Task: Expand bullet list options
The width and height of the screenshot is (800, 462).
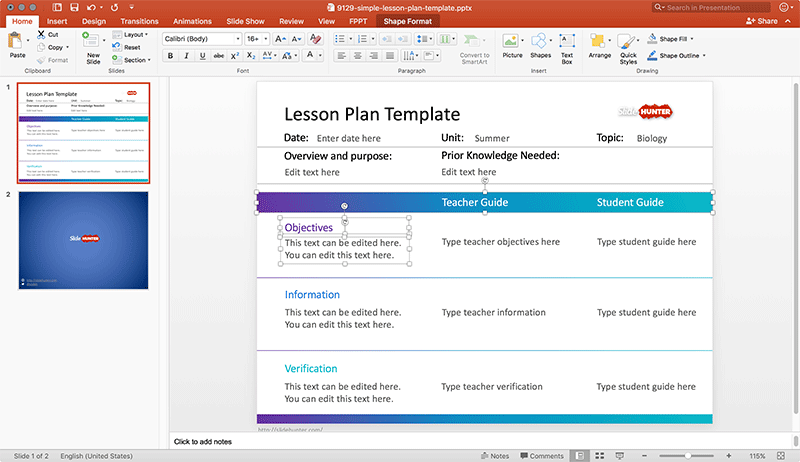Action: click(351, 39)
